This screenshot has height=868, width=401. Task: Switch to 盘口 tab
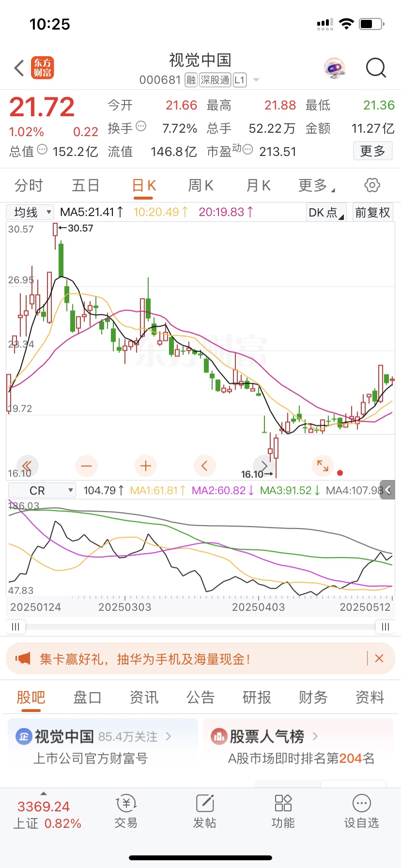87,697
